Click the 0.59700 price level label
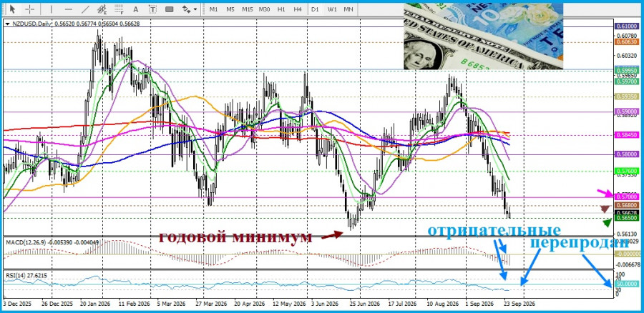 (x=626, y=81)
